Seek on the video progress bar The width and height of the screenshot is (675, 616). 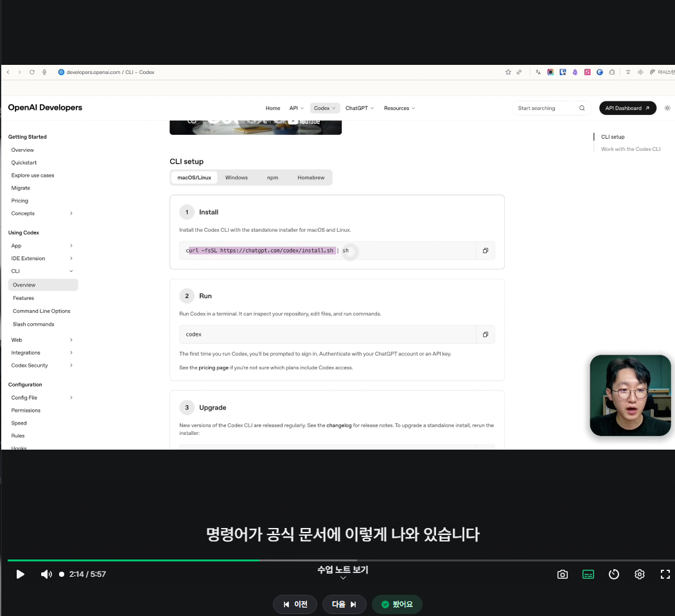341,561
